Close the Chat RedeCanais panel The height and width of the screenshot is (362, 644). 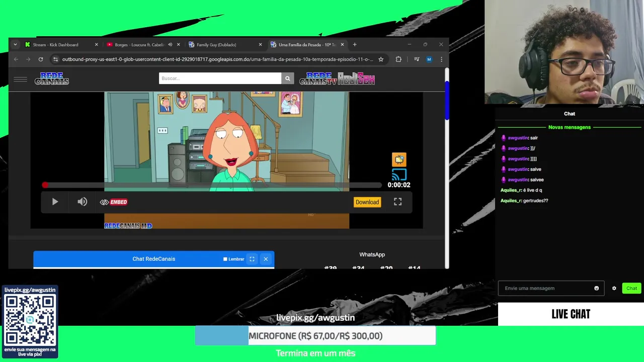coord(266,259)
